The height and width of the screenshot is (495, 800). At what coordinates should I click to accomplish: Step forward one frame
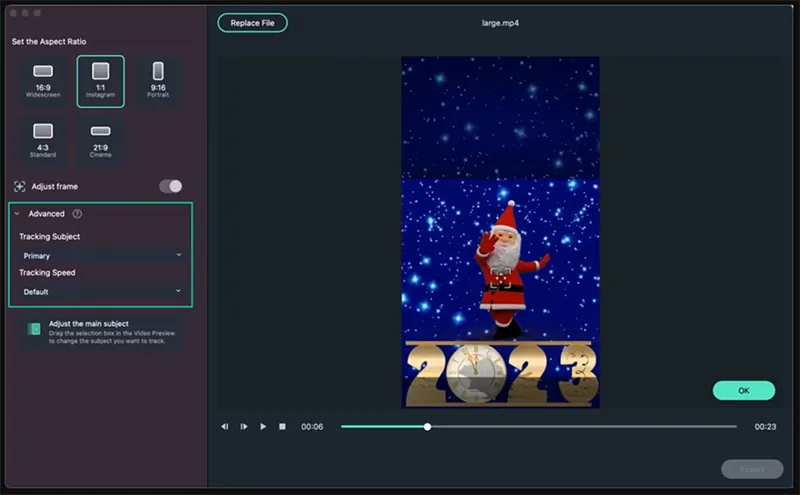point(244,427)
